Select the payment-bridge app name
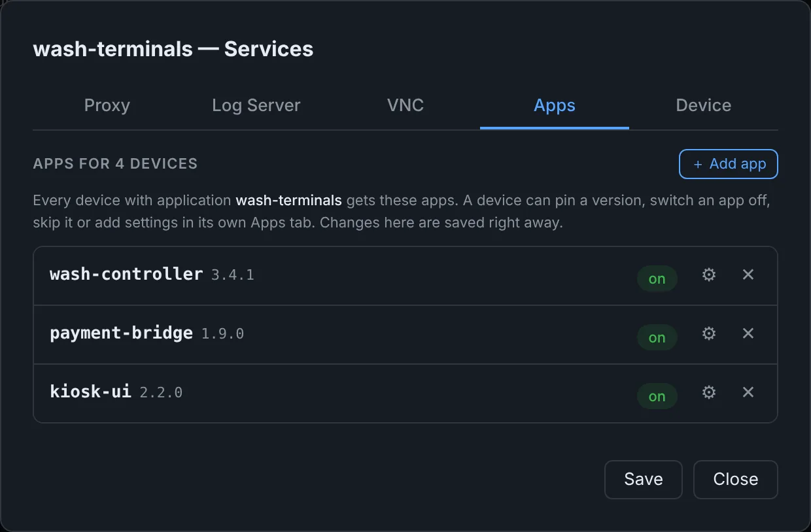The width and height of the screenshot is (811, 532). [x=121, y=333]
